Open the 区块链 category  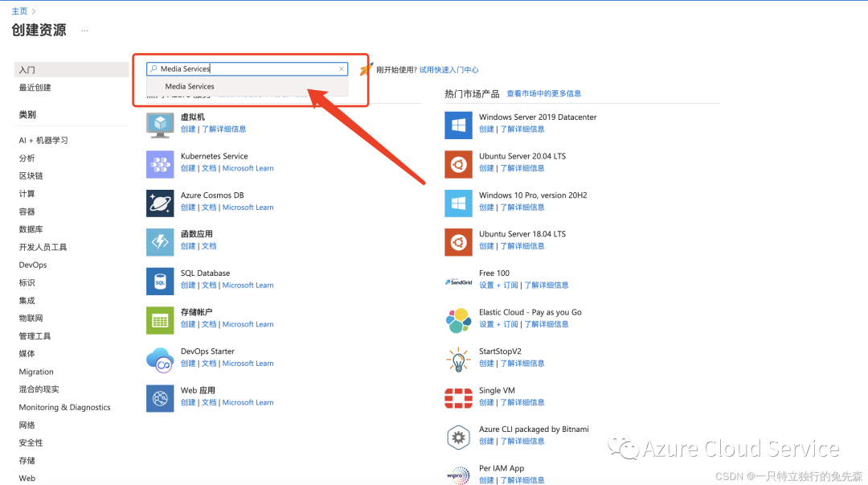pyautogui.click(x=31, y=175)
